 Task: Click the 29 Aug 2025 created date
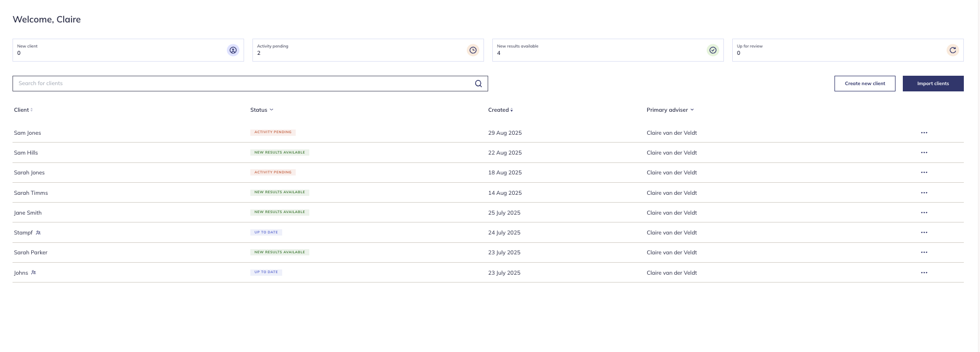click(x=505, y=133)
